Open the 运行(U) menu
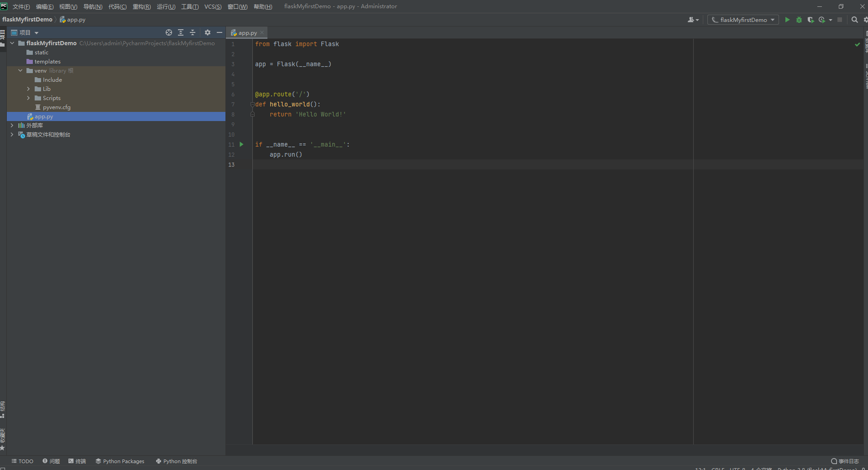Viewport: 868px width, 470px height. [x=166, y=6]
